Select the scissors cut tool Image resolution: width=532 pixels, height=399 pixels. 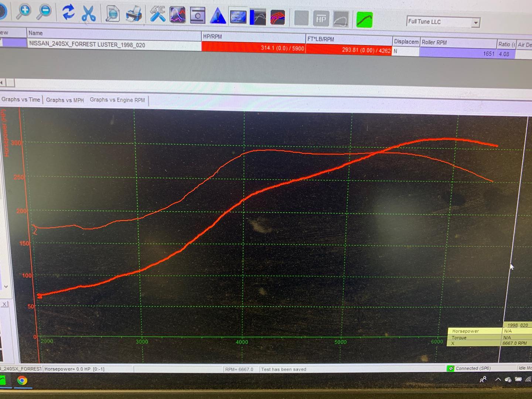(89, 13)
